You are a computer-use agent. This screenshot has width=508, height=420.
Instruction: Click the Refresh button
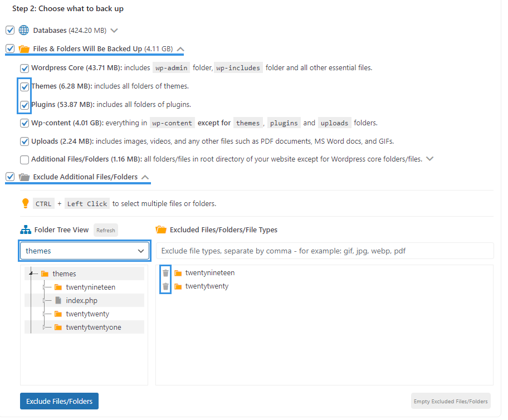pyautogui.click(x=106, y=230)
